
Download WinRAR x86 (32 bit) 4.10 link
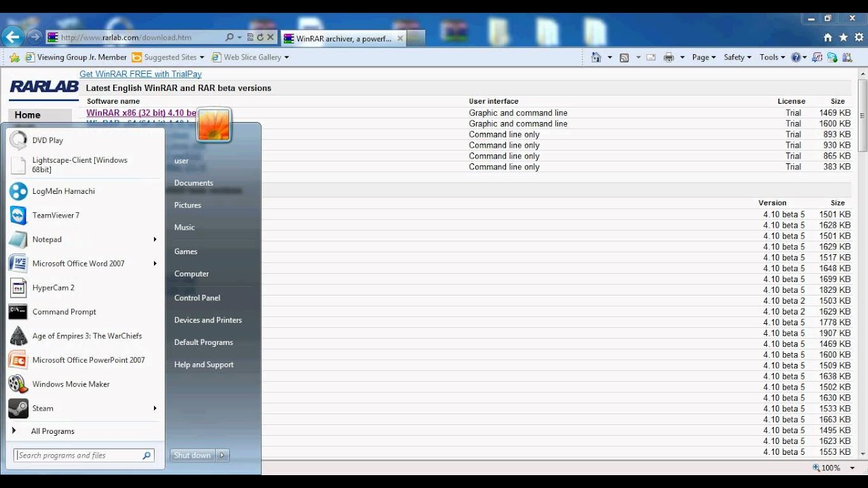tap(141, 113)
